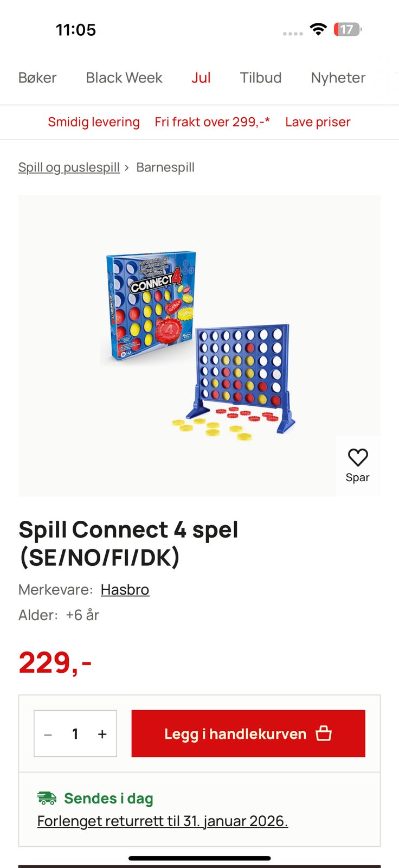Viewport: 399px width, 868px height.
Task: Open the Black Week tab
Action: 124,78
